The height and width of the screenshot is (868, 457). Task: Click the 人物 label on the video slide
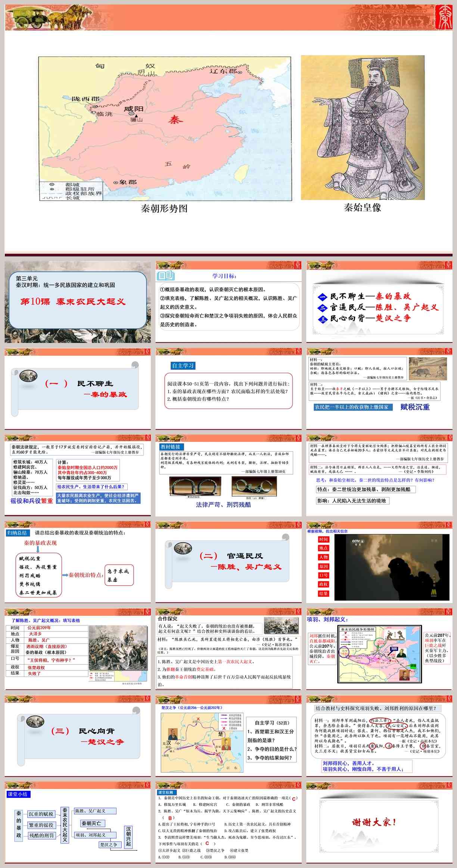click(323, 557)
